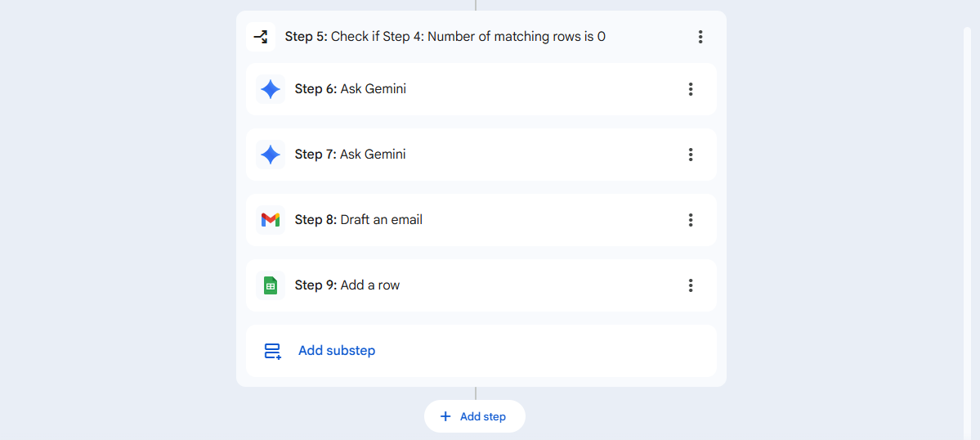Click the vertical scrollbar on the right edge
Viewport: 980px width, 440px height.
point(967,229)
